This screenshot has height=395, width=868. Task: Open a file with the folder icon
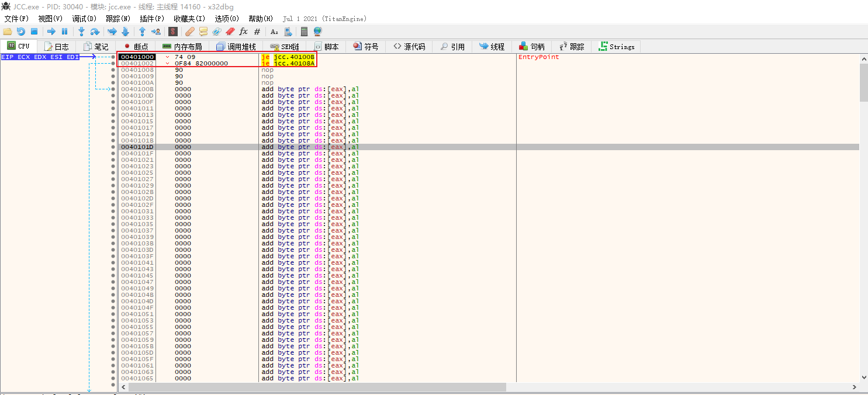(8, 32)
